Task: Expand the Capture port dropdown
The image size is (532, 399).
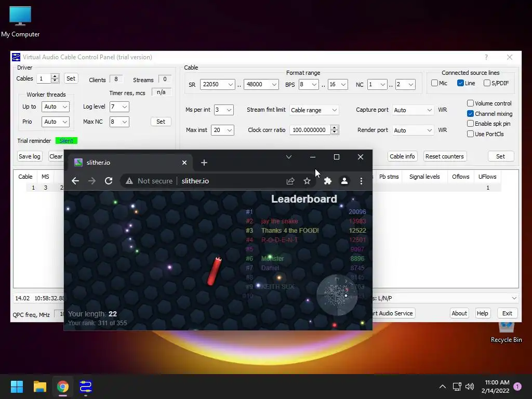Action: (x=413, y=110)
